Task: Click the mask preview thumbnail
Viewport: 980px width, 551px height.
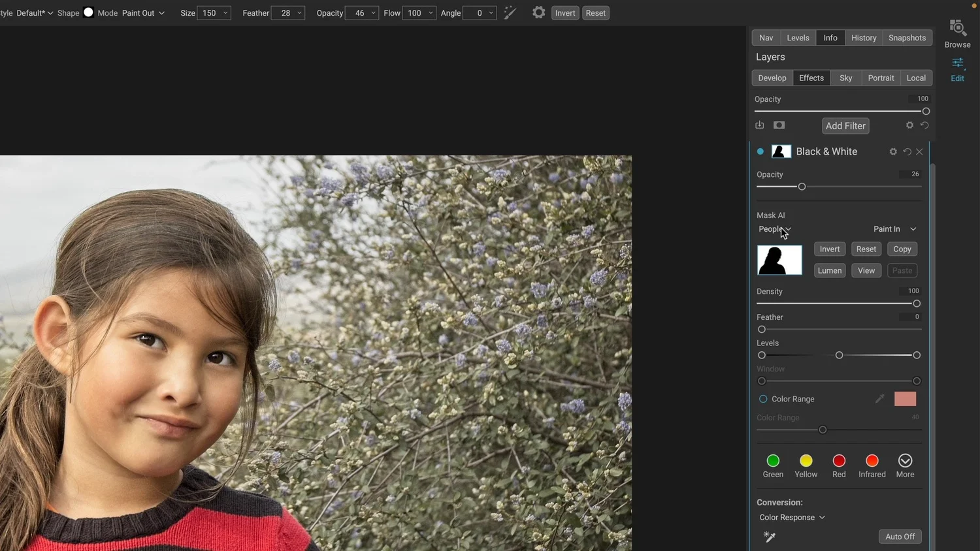Action: click(x=779, y=259)
